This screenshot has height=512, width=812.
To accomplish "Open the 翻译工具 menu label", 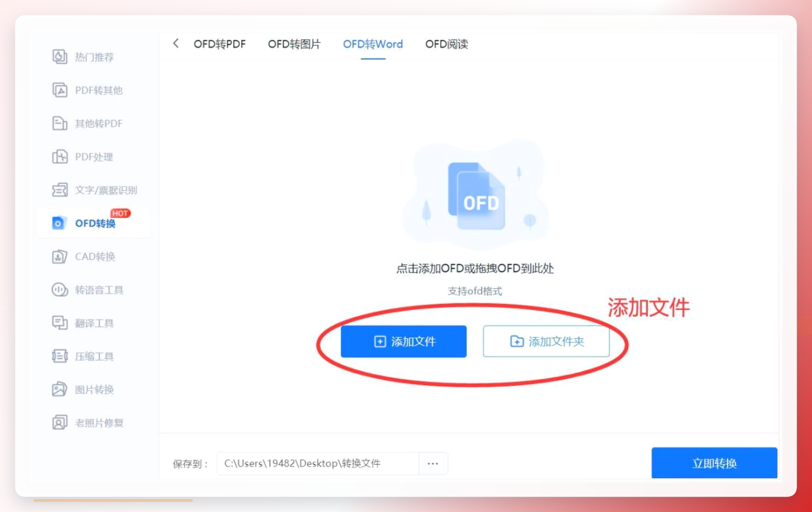I will (x=94, y=323).
